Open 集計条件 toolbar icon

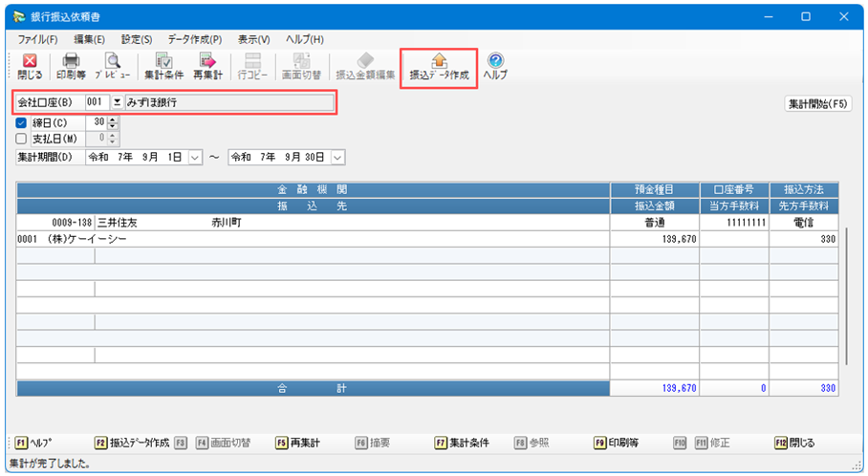point(163,66)
